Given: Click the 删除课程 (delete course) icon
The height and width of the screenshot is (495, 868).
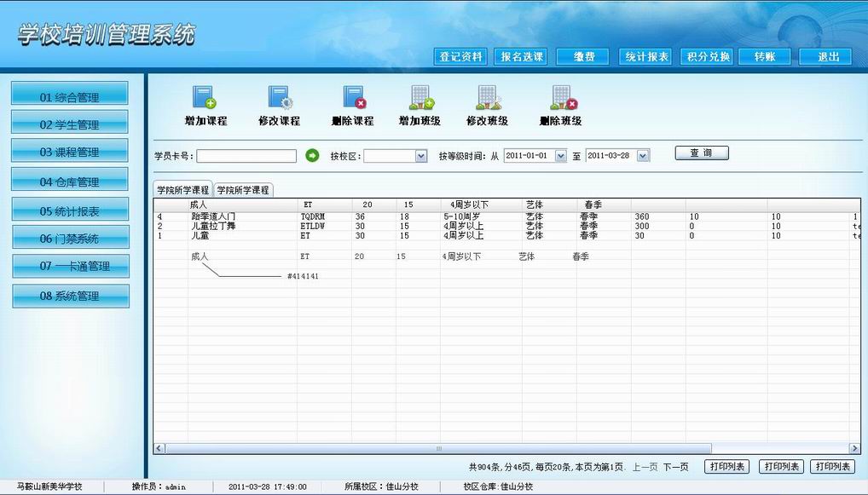Looking at the screenshot, I should (x=354, y=97).
